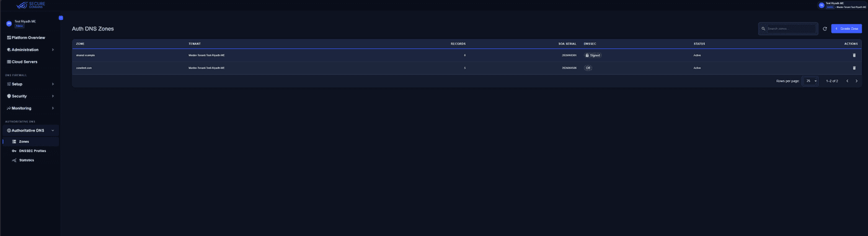The width and height of the screenshot is (868, 236).
Task: Open the rows per page dropdown
Action: (x=811, y=81)
